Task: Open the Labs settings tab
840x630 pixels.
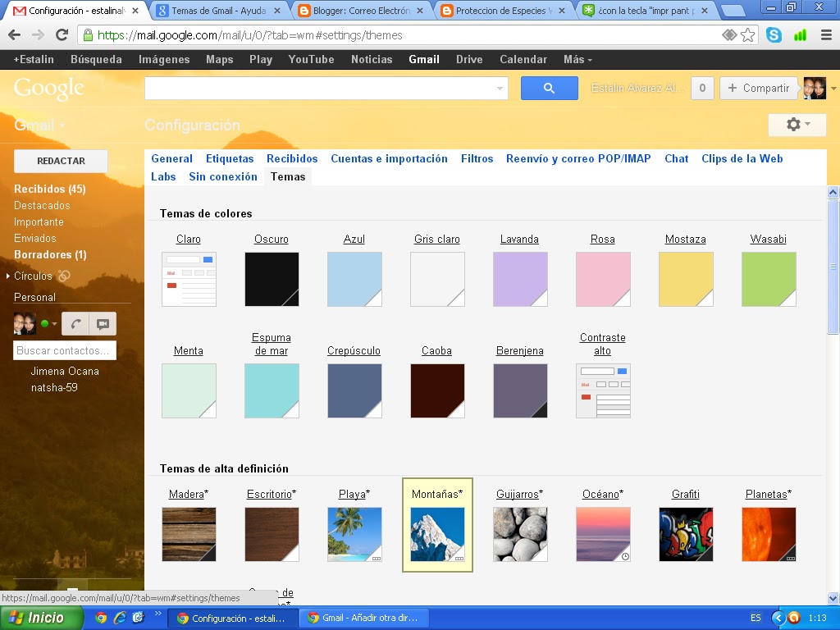Action: (163, 177)
